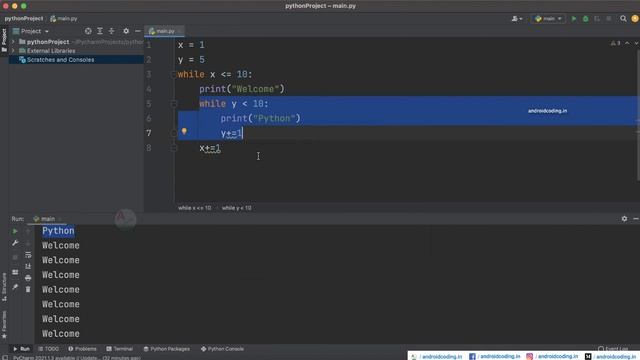
Task: Open the Event Log
Action: [613, 349]
